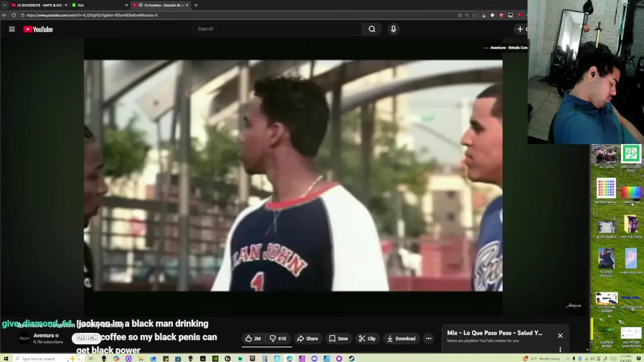Click the browser address bar URL
The height and width of the screenshot is (362, 644).
[x=92, y=15]
